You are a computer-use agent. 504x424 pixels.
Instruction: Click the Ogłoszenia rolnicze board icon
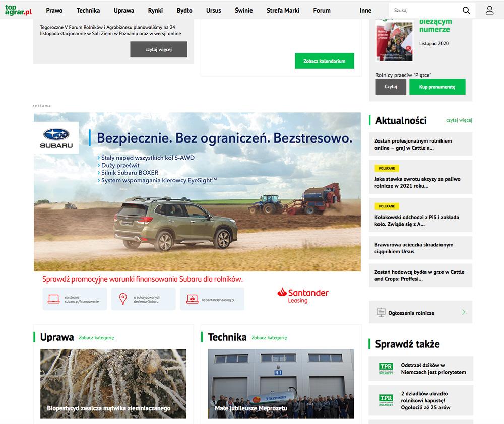pyautogui.click(x=381, y=313)
